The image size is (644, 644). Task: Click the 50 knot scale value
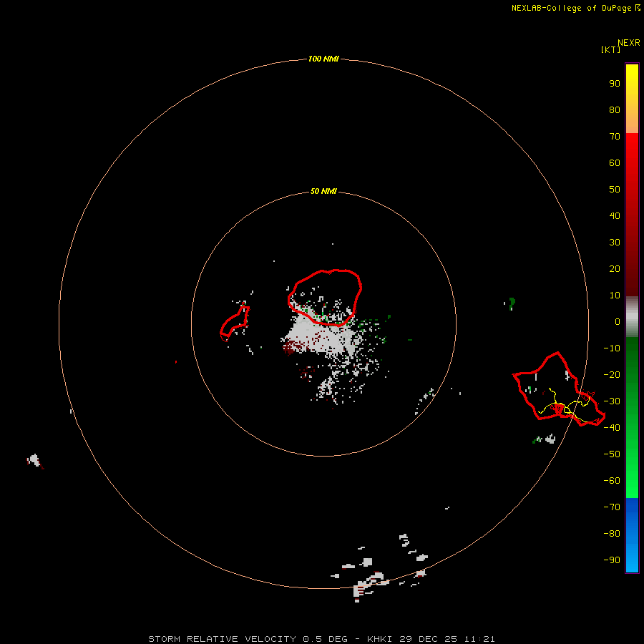tap(615, 190)
